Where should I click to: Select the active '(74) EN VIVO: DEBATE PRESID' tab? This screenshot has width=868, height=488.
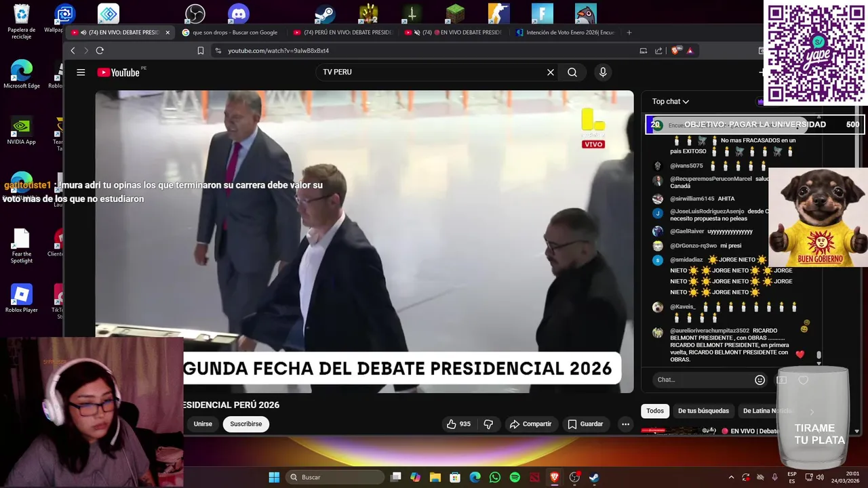click(x=119, y=33)
